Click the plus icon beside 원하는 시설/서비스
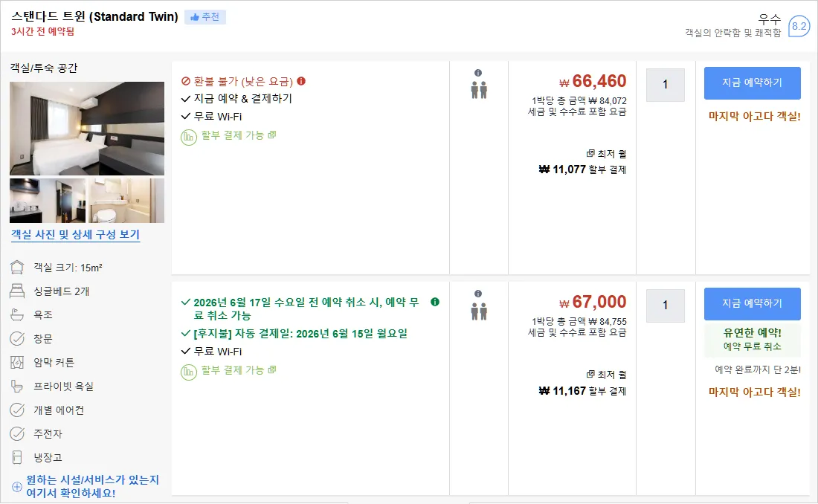The height and width of the screenshot is (504, 818). point(16,486)
